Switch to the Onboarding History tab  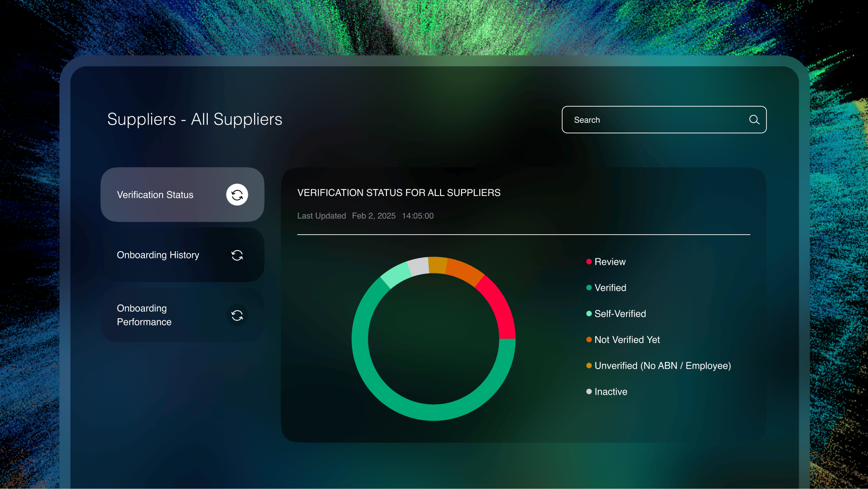point(158,255)
